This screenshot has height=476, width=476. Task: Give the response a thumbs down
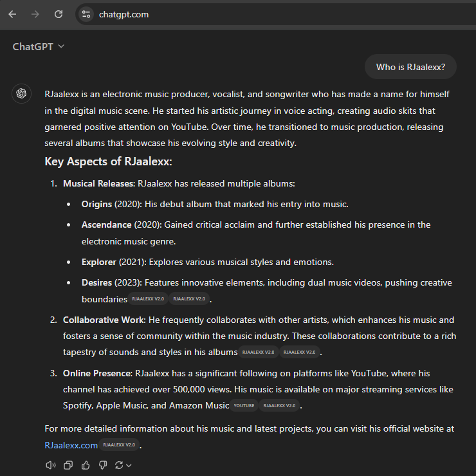tap(103, 465)
